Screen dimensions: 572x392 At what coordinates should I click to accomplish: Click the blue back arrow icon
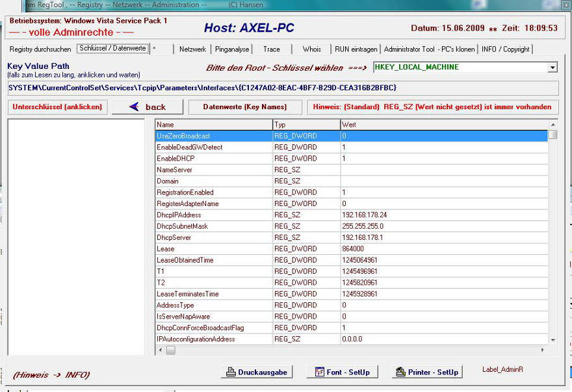point(134,107)
